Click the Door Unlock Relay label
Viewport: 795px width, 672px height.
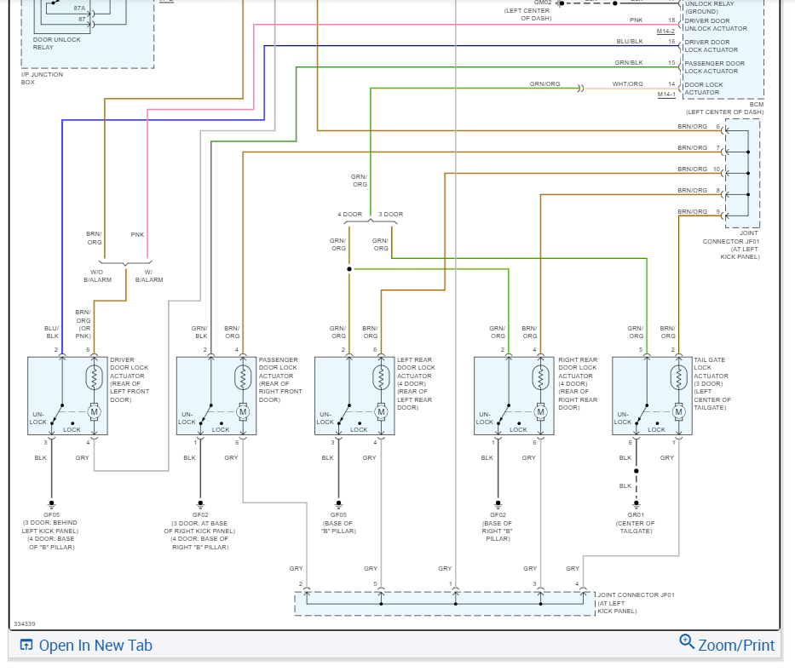point(57,43)
